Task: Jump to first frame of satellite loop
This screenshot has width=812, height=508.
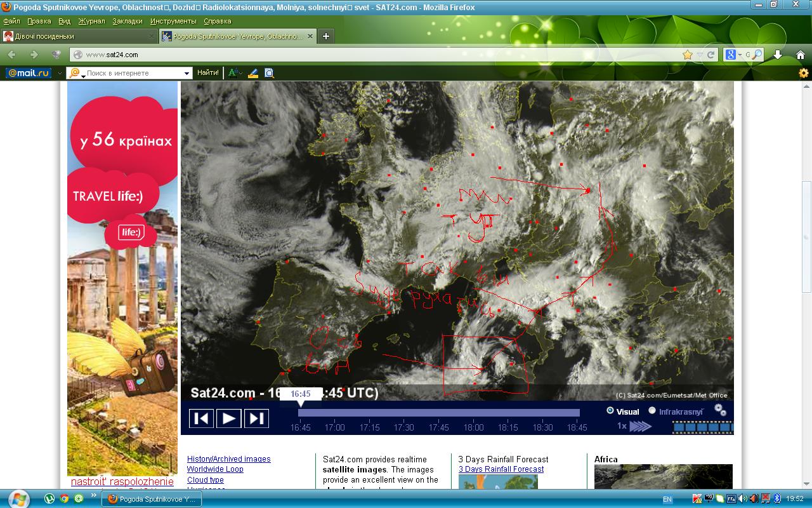Action: coord(202,418)
